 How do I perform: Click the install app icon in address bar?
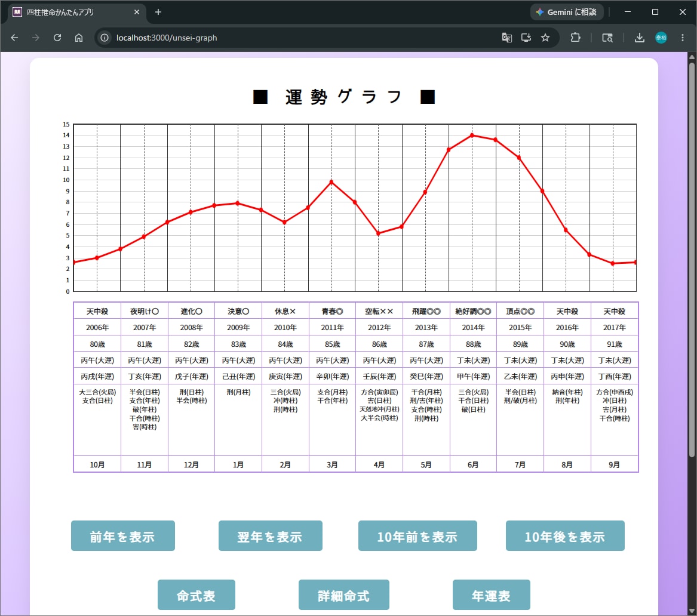tap(526, 38)
